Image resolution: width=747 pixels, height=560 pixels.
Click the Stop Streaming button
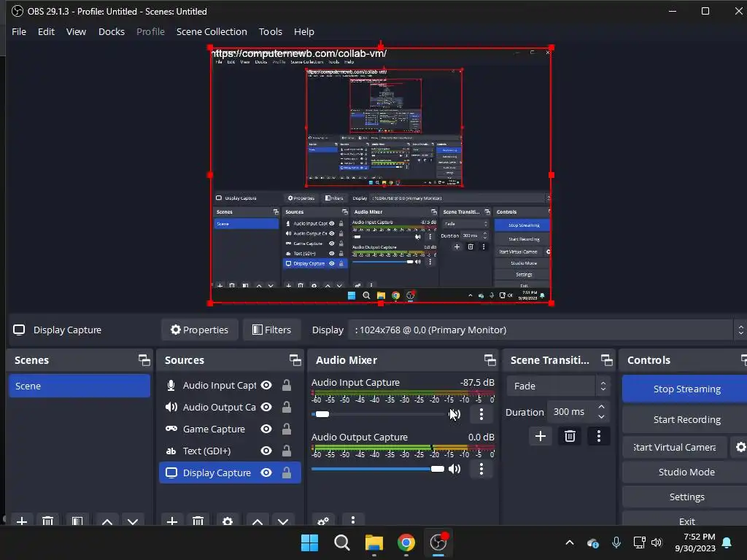pyautogui.click(x=686, y=389)
